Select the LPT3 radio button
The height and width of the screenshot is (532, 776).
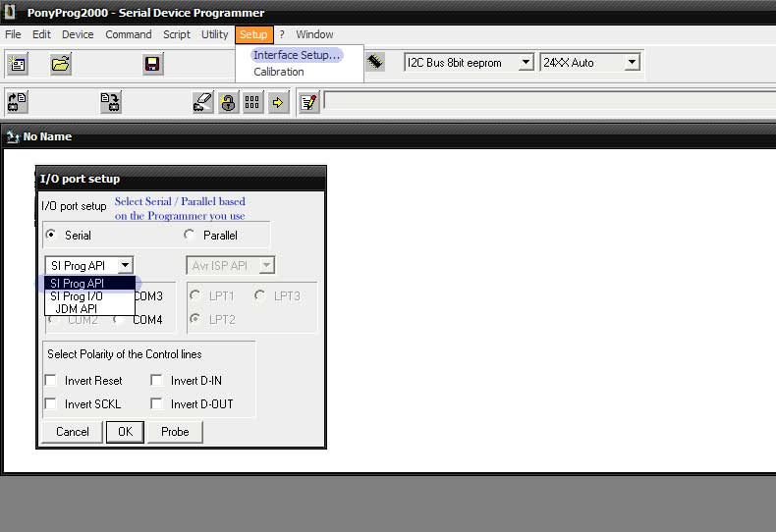coord(259,295)
